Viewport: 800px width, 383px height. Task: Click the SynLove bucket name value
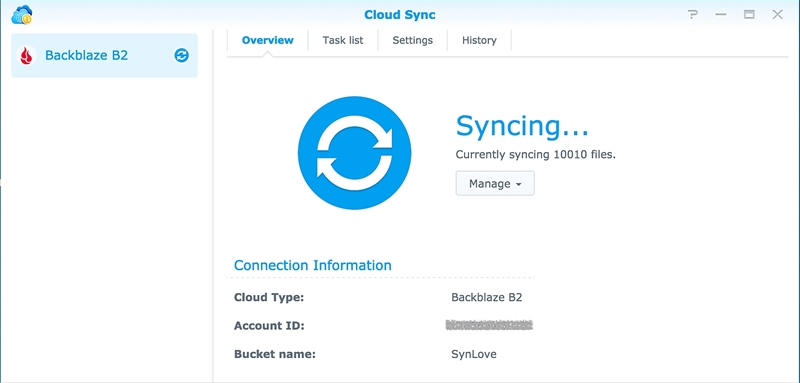click(x=473, y=354)
